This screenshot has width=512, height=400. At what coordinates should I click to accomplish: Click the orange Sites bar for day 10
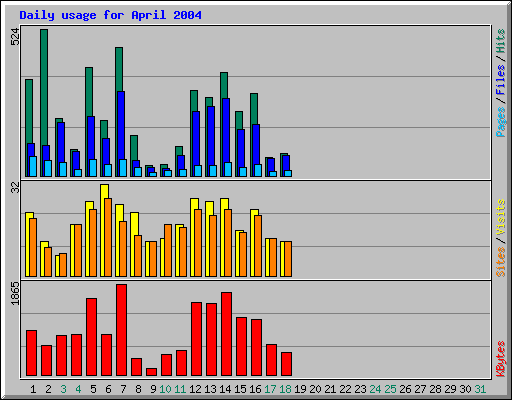168,250
